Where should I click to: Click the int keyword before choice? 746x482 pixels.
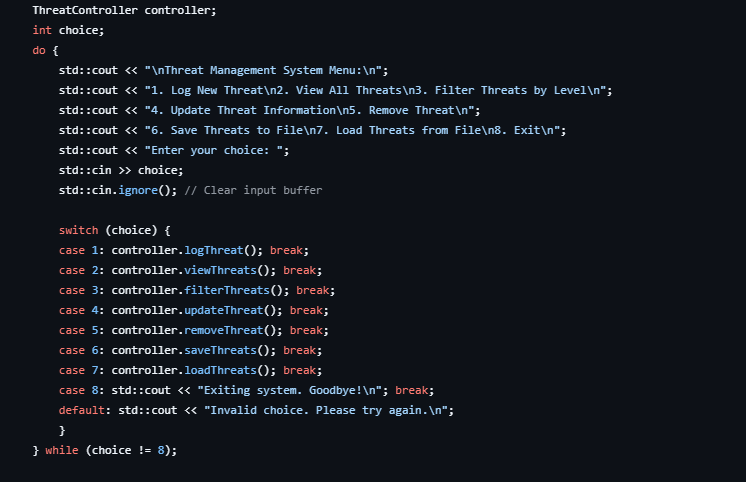click(x=42, y=30)
